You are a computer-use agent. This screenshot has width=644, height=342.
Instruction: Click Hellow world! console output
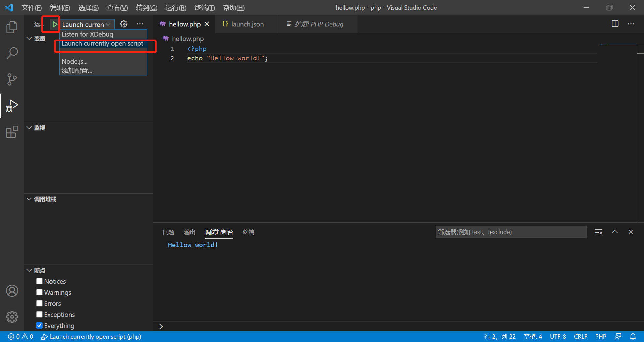(193, 245)
